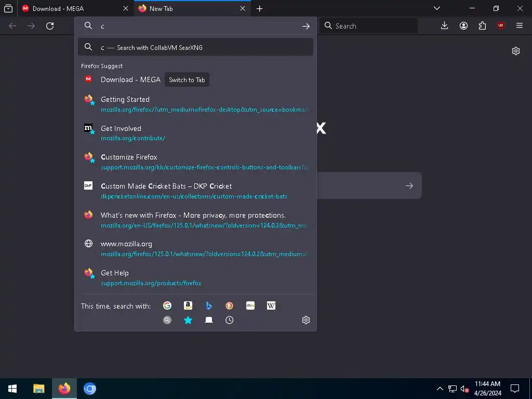The image size is (532, 399).
Task: Open the Get Help suggestion
Action: click(195, 277)
